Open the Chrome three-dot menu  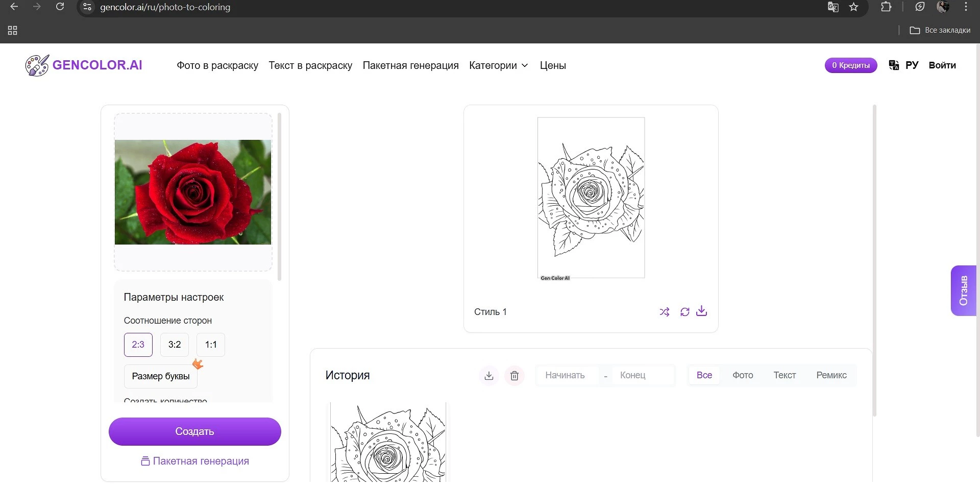tap(966, 7)
